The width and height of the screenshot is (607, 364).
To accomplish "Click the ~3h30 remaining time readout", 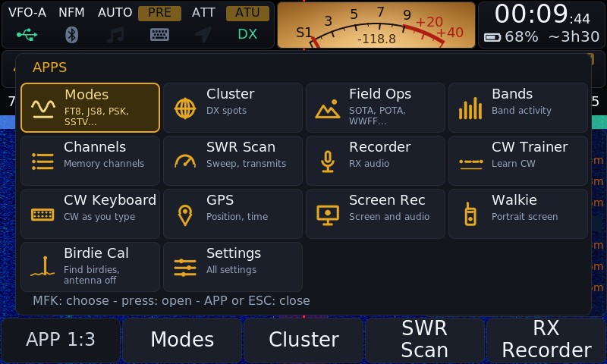I will (x=574, y=37).
